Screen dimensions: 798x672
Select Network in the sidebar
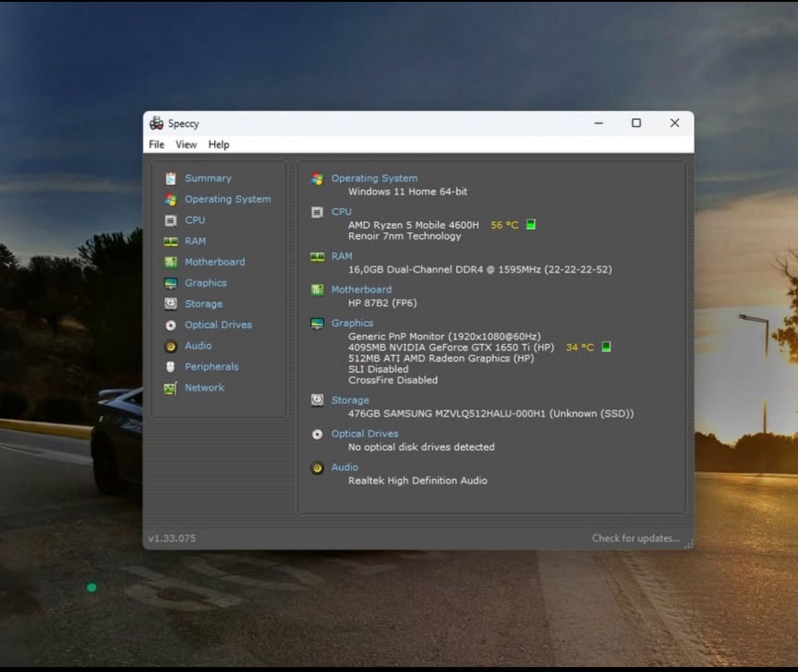204,388
